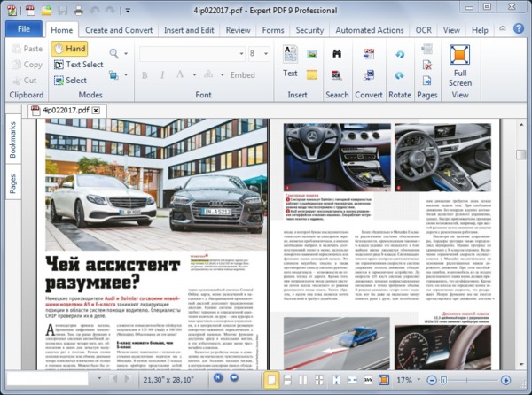Click the zoom slider handle
The width and height of the screenshot is (532, 395).
(x=443, y=381)
